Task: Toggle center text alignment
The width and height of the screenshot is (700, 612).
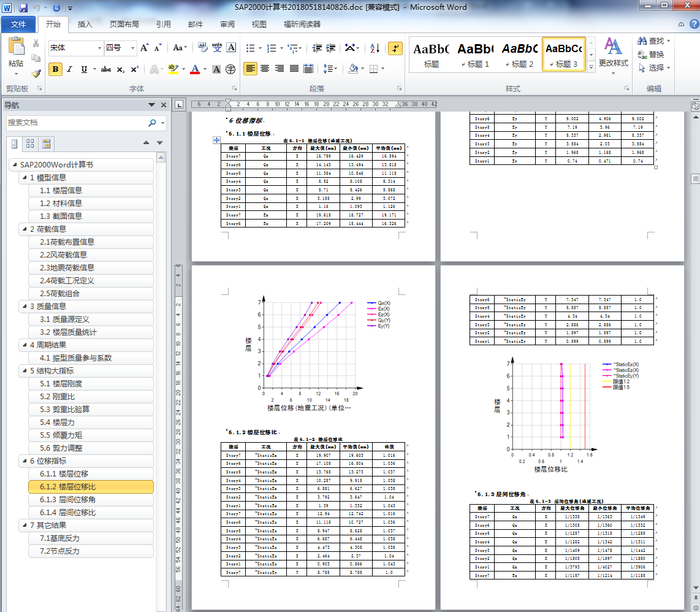Action: [265, 69]
